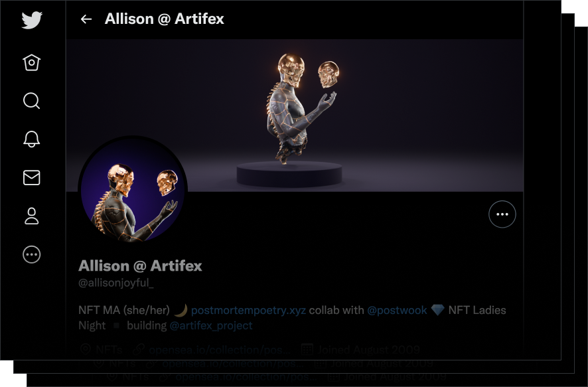Click the chain link icon beside opensea
Screen dimensions: 588x387
pyautogui.click(x=139, y=350)
